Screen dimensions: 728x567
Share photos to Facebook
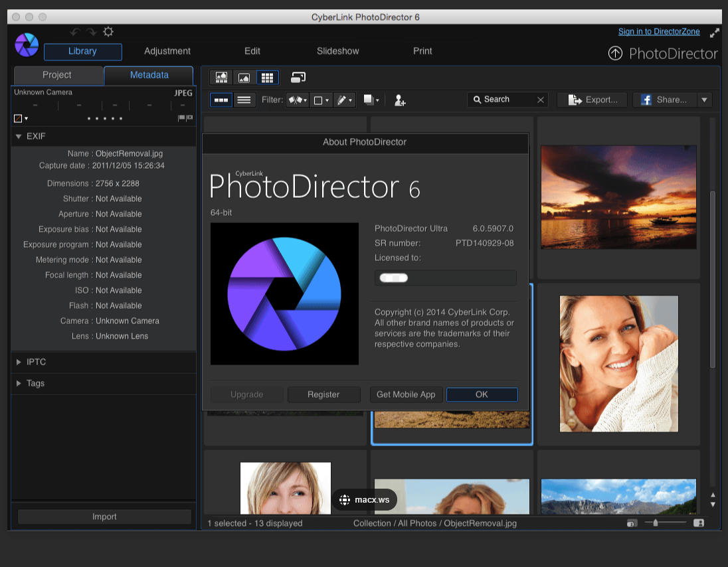(665, 100)
